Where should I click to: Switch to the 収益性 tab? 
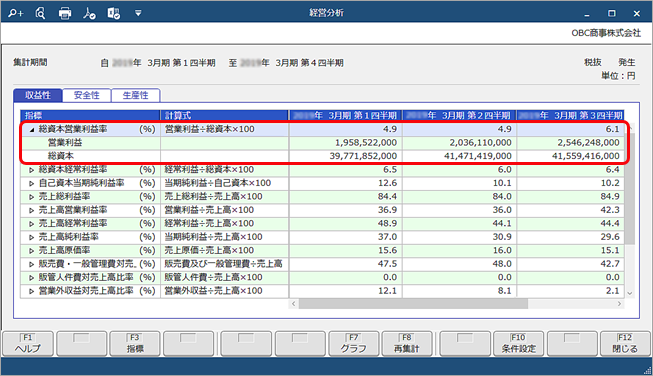(x=38, y=95)
